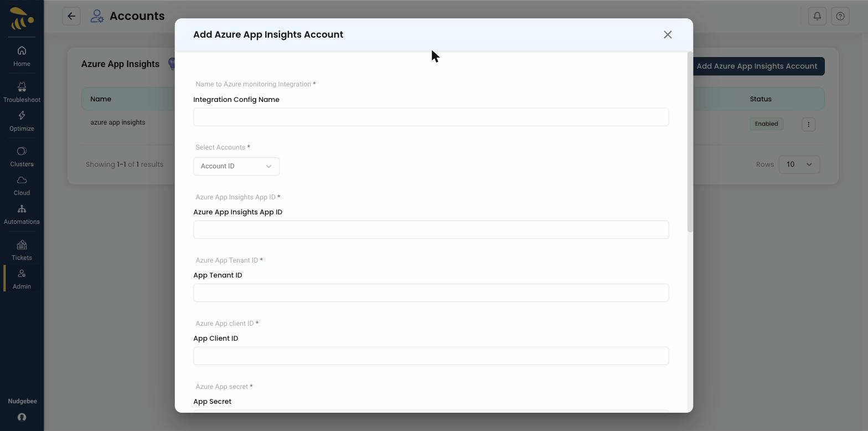Close the Add Azure App Insights Account dialog
Viewport: 868px width, 431px height.
pos(668,35)
